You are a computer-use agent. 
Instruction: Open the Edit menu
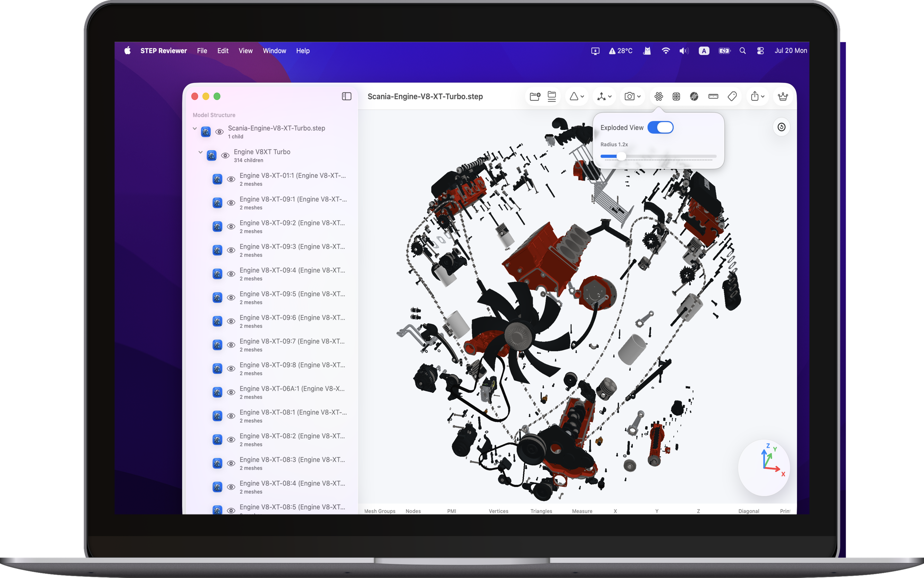[223, 51]
